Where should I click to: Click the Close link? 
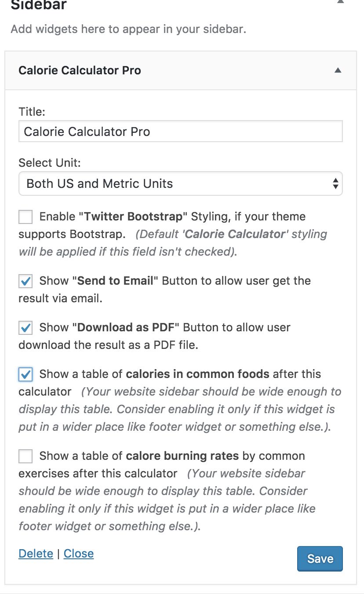(x=79, y=554)
